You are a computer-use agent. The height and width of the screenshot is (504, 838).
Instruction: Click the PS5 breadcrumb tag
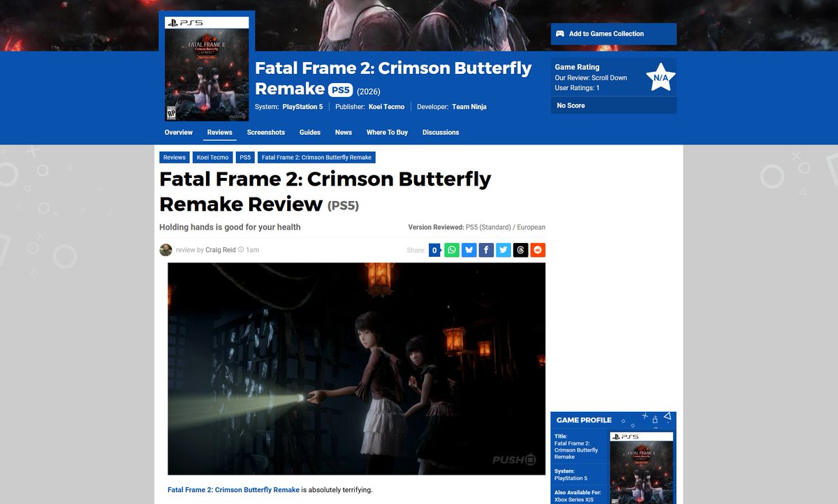(x=245, y=158)
